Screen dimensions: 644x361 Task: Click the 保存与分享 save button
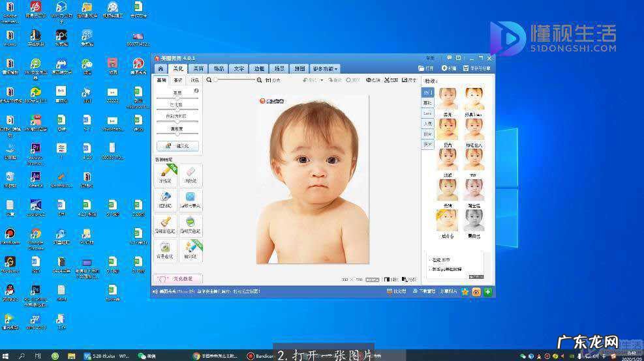(x=477, y=68)
